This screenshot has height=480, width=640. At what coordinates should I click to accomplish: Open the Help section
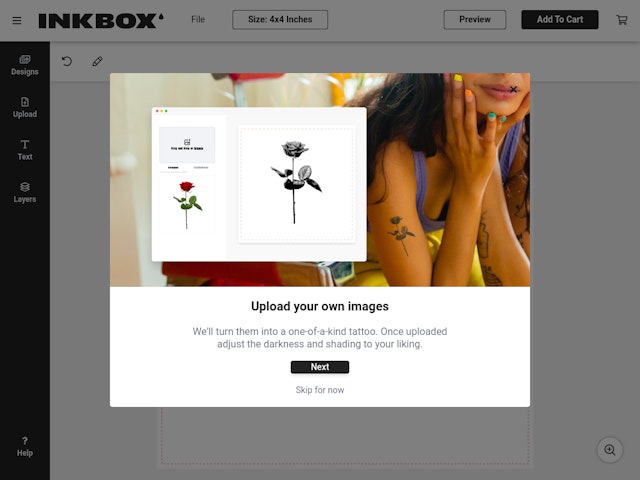pyautogui.click(x=24, y=447)
